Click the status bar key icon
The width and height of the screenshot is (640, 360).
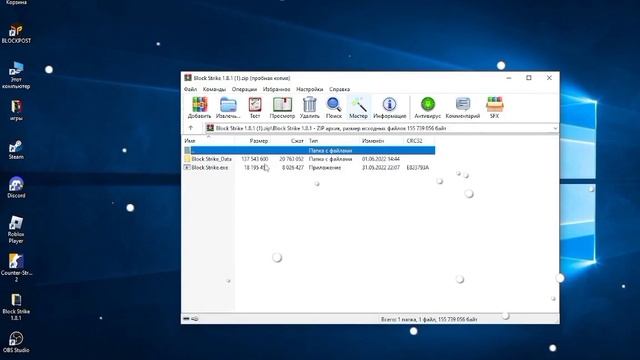195,319
